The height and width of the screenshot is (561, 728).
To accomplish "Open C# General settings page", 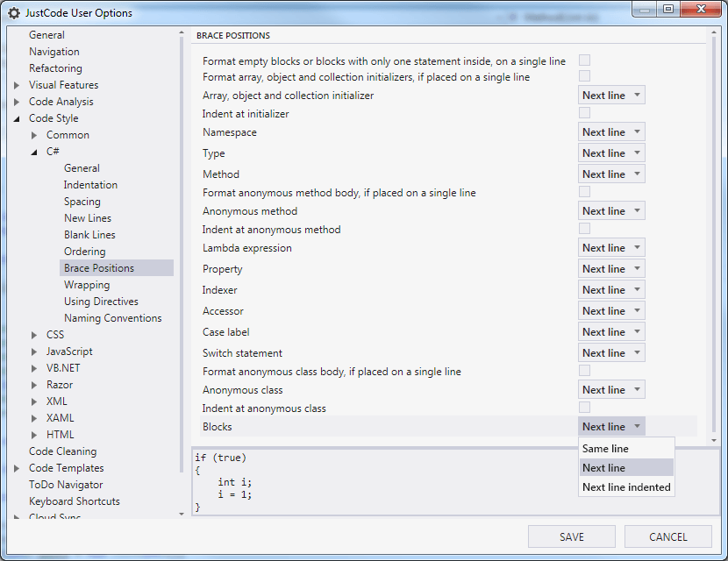I will [82, 168].
